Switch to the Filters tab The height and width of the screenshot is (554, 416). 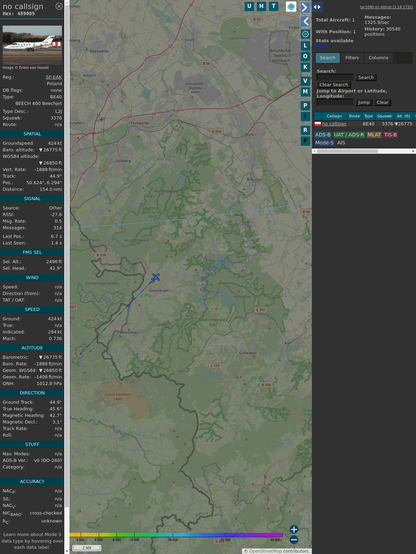(352, 58)
